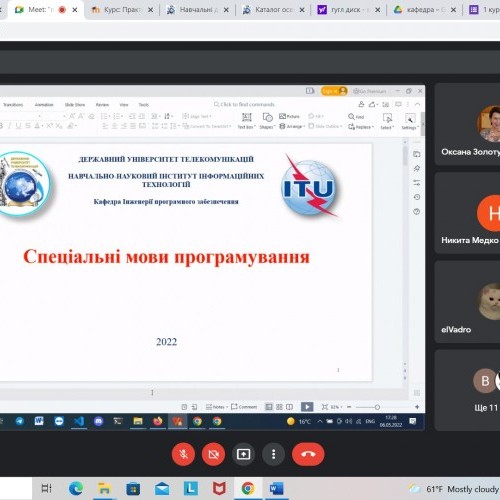Toggle the Notes pane in status bar
This screenshot has height=500, width=500.
click(x=217, y=407)
